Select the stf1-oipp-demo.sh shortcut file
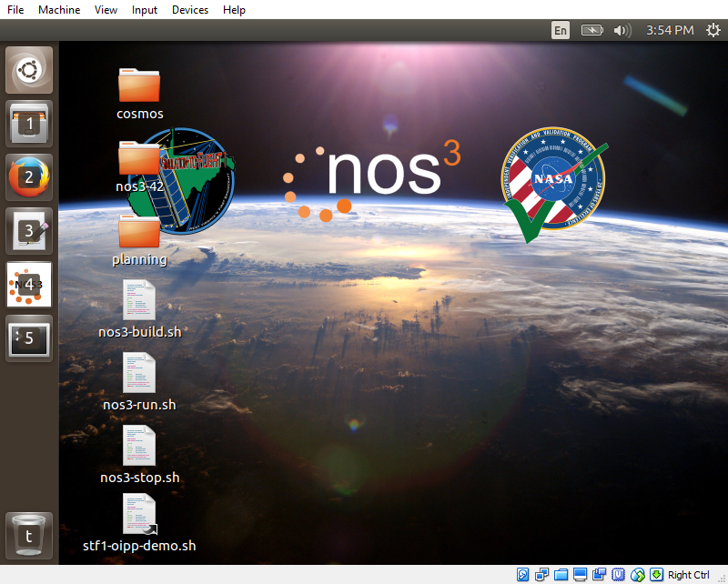Screen dimensions: 728x584 (139, 523)
